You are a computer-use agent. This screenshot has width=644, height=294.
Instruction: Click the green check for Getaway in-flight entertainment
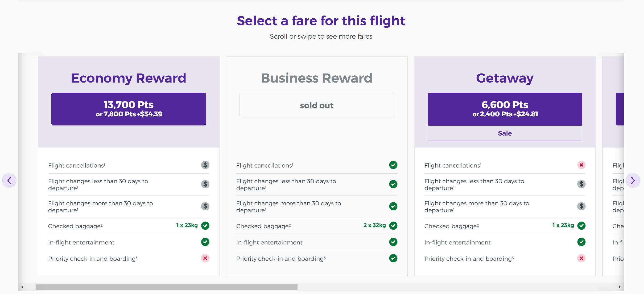[x=581, y=242]
